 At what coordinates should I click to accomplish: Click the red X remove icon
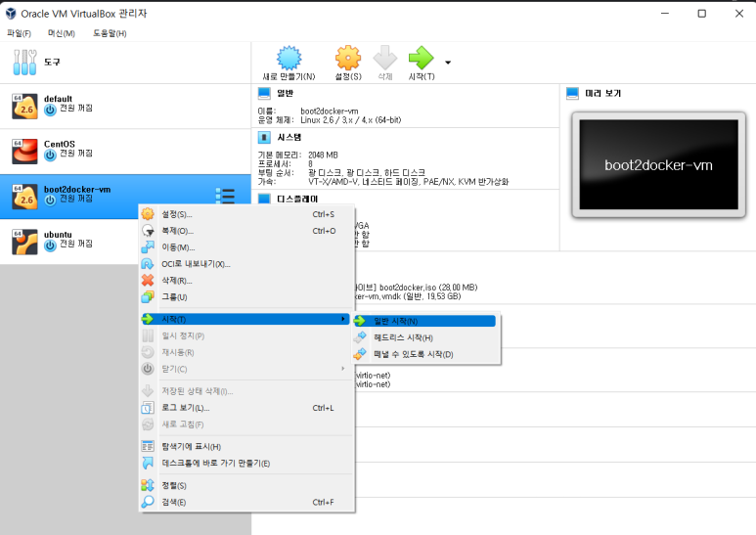148,280
